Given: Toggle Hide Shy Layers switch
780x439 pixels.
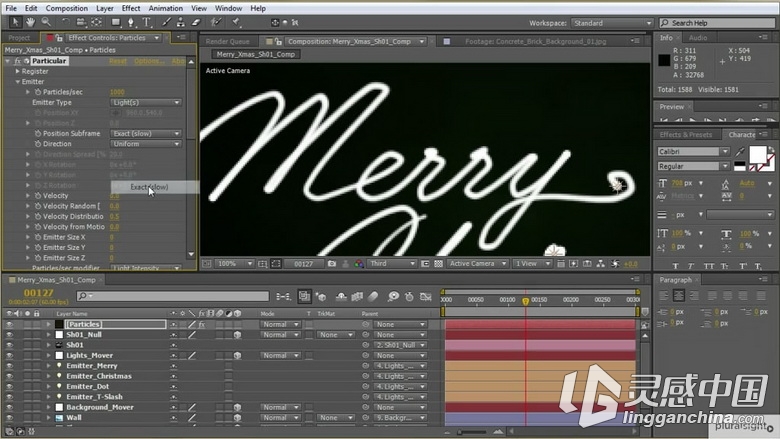Looking at the screenshot, I should tap(341, 296).
